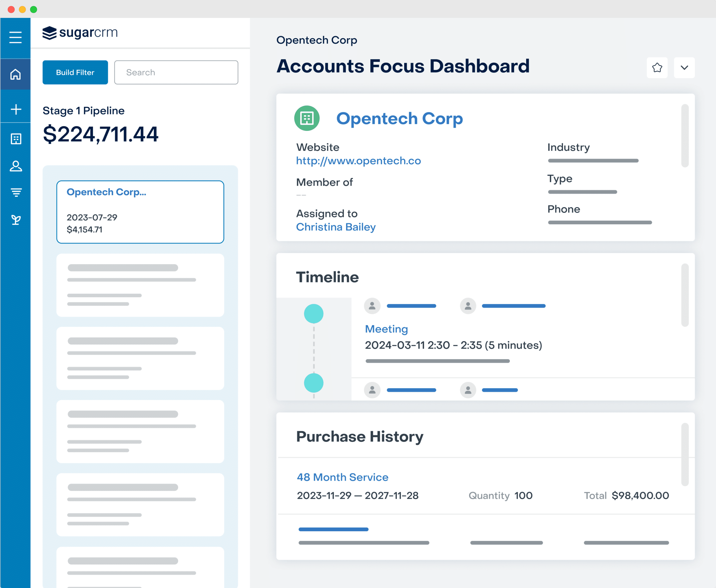Click first user avatar in Meeting entry
Image resolution: width=716 pixels, height=588 pixels.
[372, 306]
